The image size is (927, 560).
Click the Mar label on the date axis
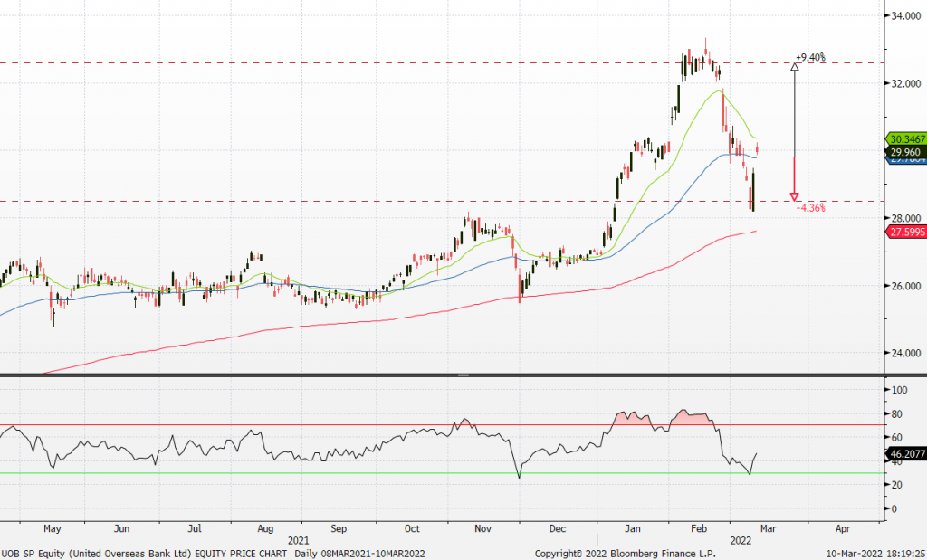coord(768,528)
